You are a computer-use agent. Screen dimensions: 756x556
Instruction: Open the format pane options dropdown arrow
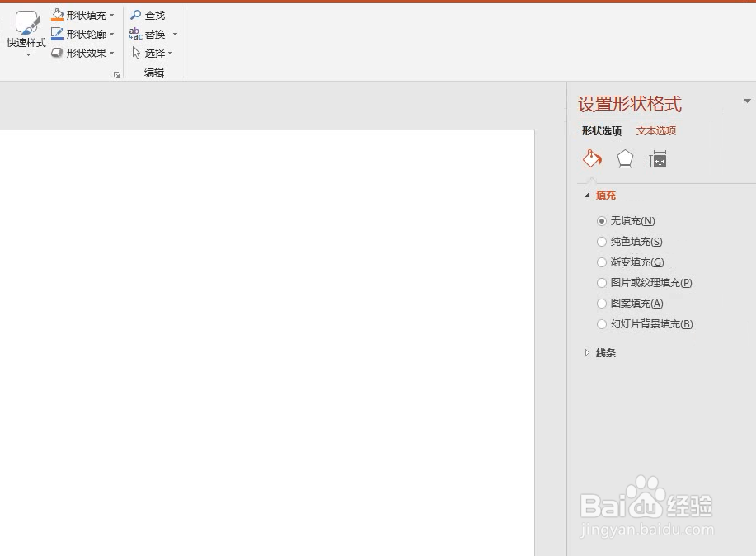tap(747, 101)
